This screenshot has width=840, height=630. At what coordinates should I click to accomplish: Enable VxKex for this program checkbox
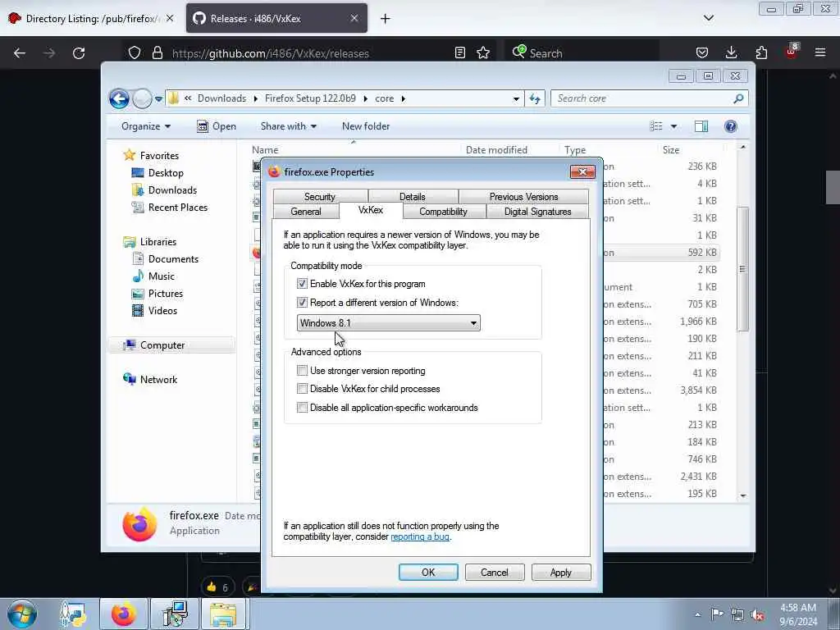coord(302,283)
